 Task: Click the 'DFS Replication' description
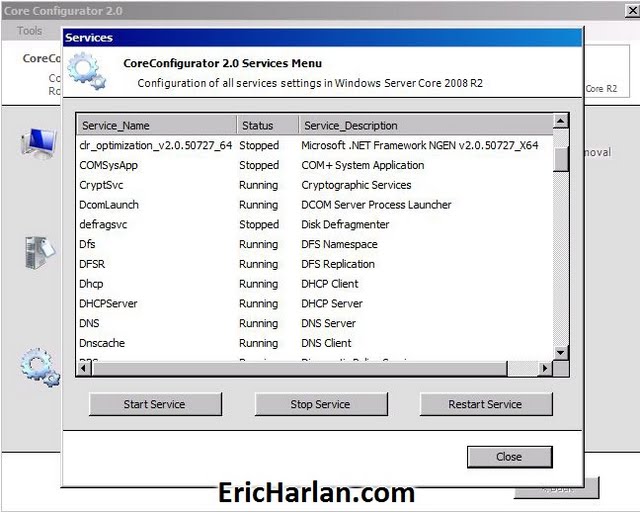338,264
